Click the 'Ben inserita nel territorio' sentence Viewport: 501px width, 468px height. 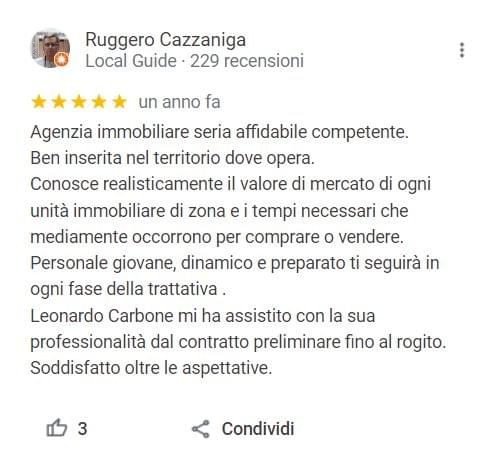click(173, 158)
